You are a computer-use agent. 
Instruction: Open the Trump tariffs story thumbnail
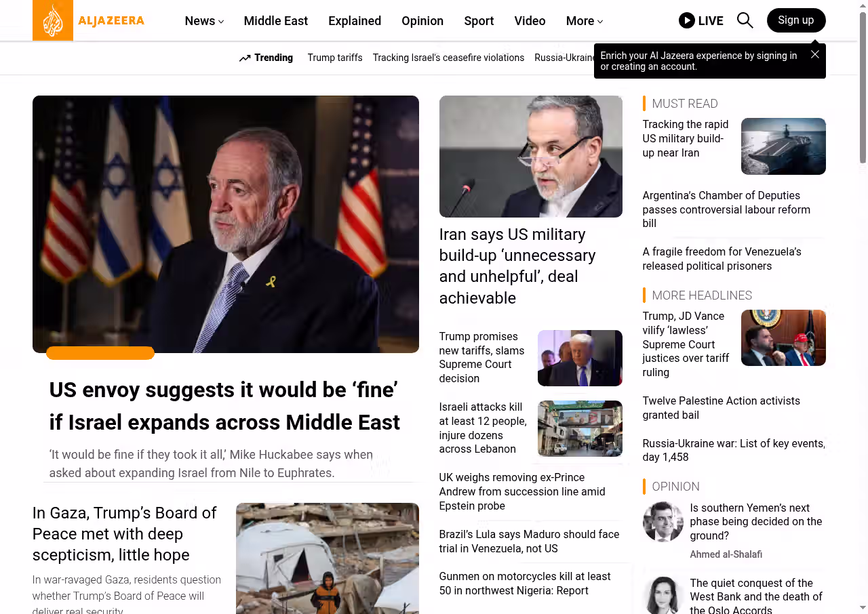tap(580, 358)
